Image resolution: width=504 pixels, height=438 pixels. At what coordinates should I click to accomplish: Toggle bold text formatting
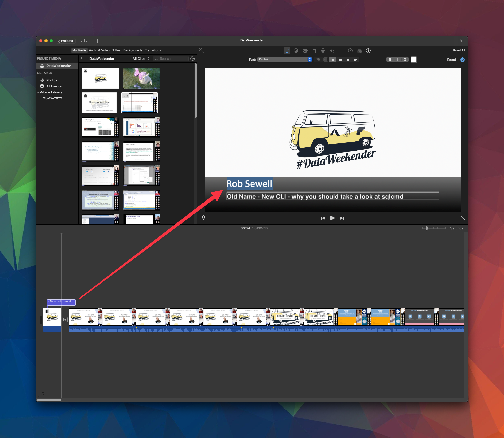pos(390,60)
